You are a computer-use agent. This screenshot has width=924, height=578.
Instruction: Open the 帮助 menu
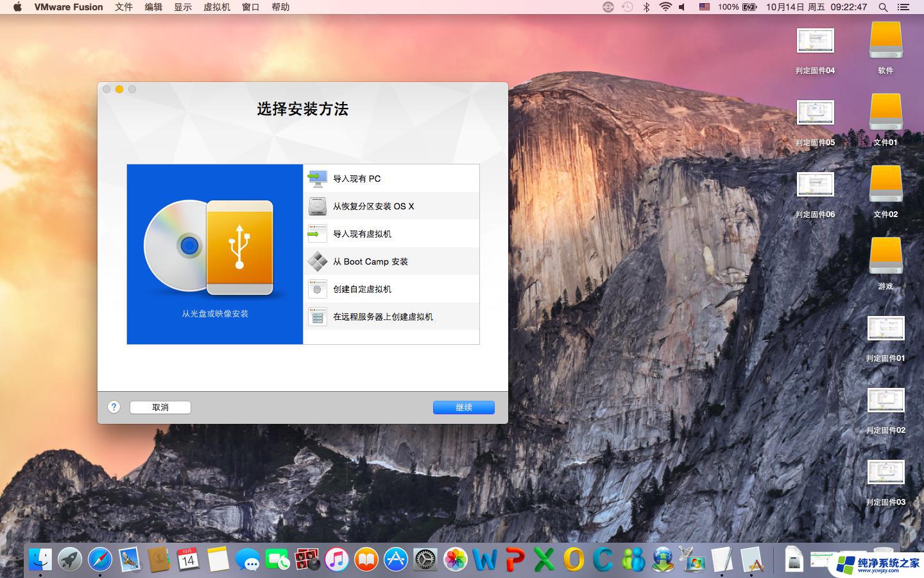click(x=280, y=7)
